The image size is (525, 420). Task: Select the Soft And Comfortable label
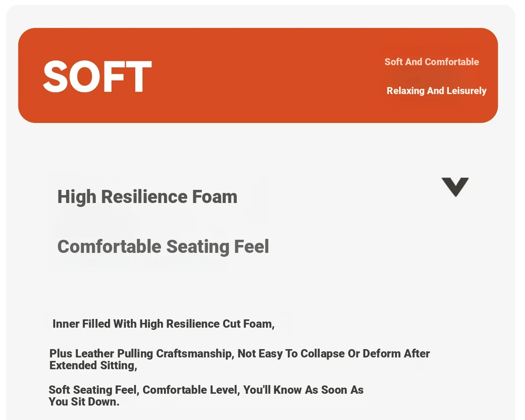click(x=432, y=62)
